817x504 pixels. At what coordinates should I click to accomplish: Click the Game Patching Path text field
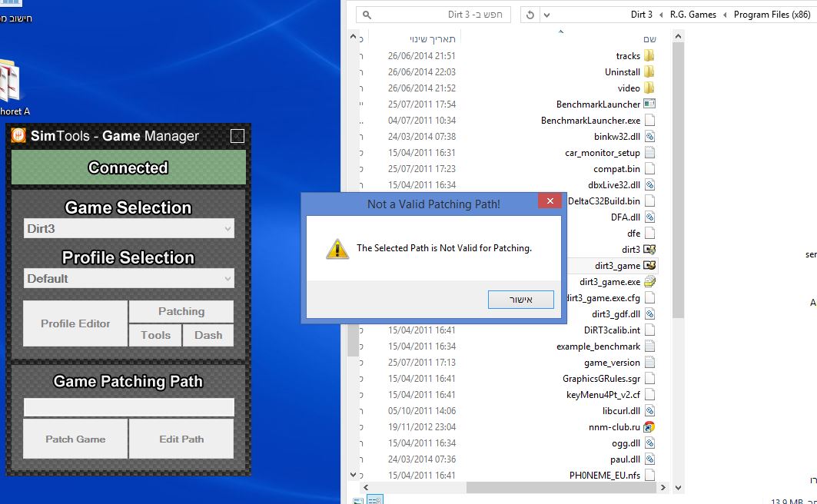(x=128, y=407)
